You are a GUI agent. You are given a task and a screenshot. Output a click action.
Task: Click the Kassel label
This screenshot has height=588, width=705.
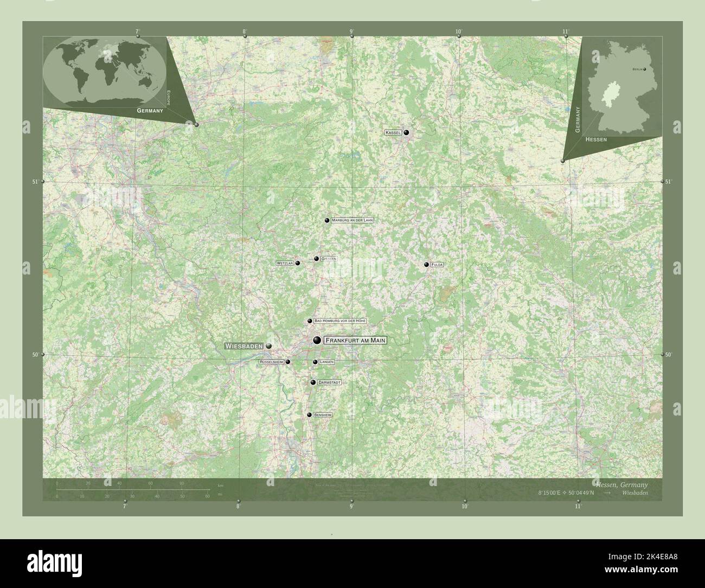393,132
